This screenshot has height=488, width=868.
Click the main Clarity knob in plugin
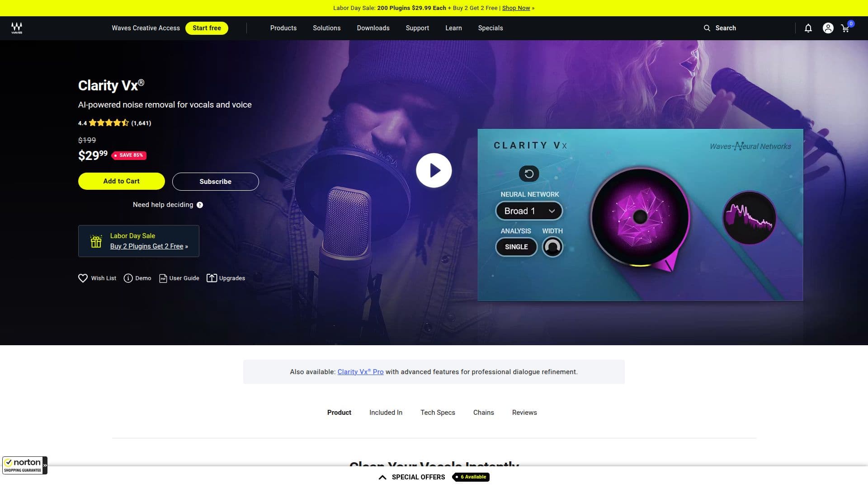coord(640,217)
